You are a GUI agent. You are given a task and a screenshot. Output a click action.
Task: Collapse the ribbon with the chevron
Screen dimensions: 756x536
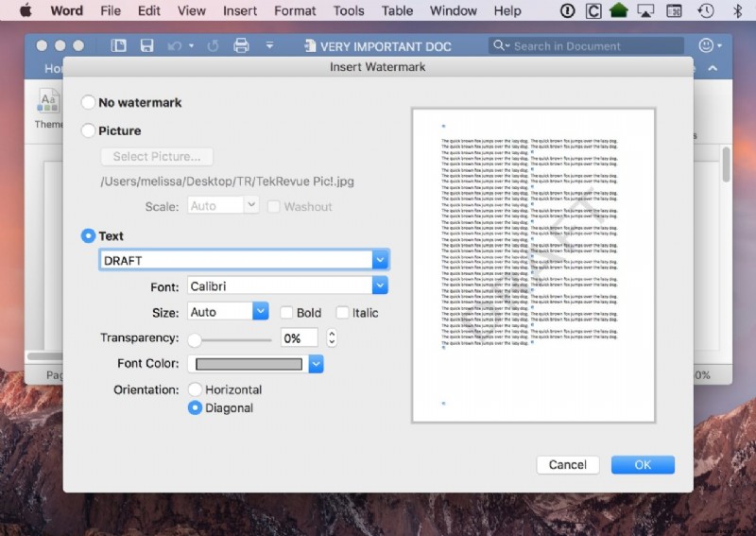click(x=713, y=68)
